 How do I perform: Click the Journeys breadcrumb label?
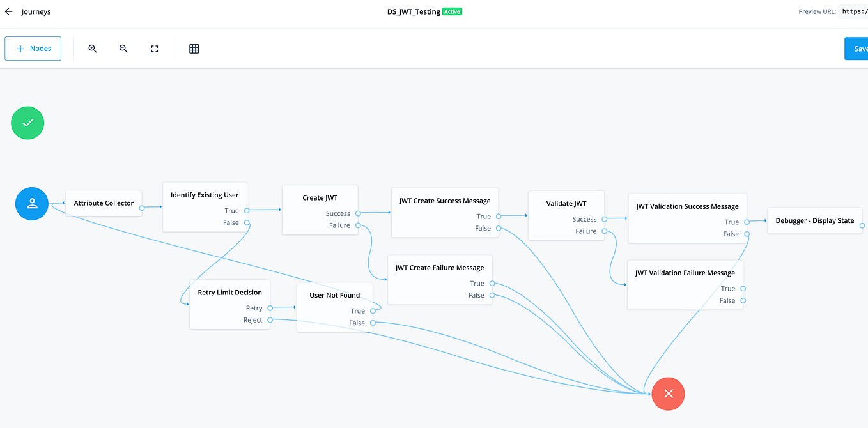click(x=36, y=11)
